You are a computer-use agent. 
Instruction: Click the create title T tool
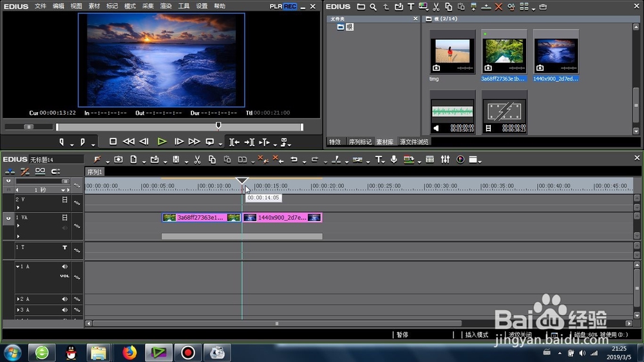[378, 160]
